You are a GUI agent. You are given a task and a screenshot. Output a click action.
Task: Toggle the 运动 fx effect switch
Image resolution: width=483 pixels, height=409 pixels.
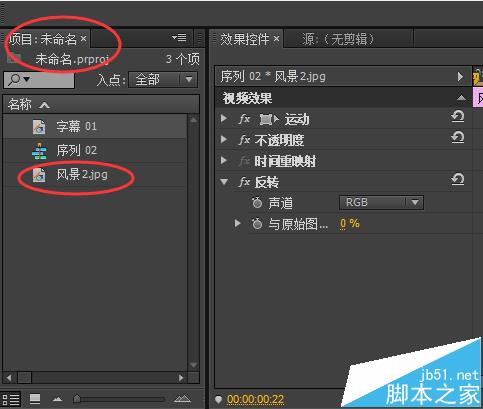[x=244, y=119]
